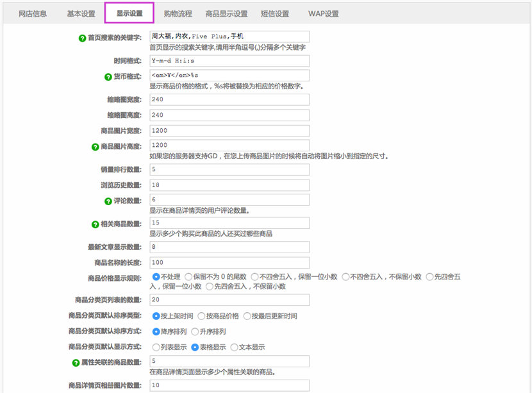
Task: Click the 商品图片高度 input field
Action: pos(229,146)
